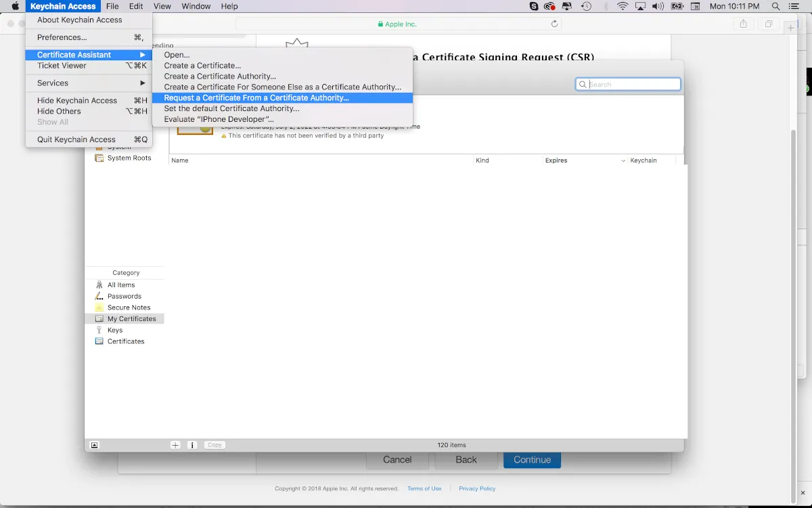Choose Open... in Certificate Assistant submenu
Image resolution: width=812 pixels, height=508 pixels.
pos(283,55)
